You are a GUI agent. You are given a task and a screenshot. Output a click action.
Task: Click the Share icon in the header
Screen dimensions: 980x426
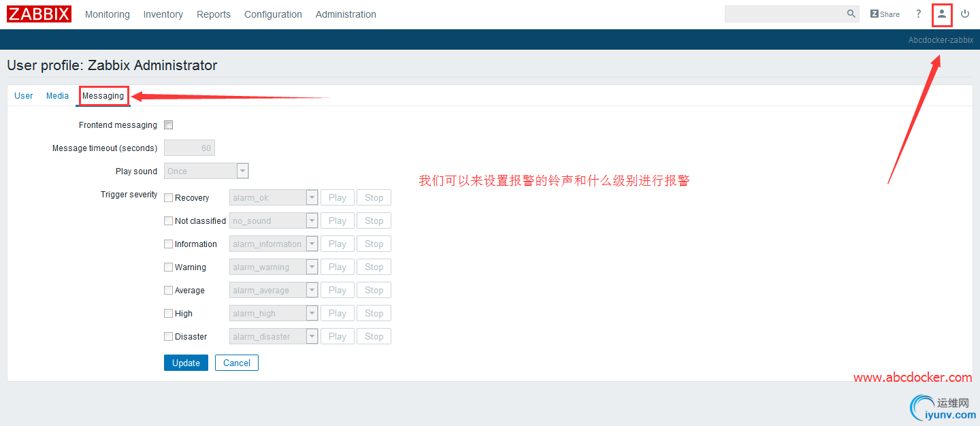coord(884,14)
